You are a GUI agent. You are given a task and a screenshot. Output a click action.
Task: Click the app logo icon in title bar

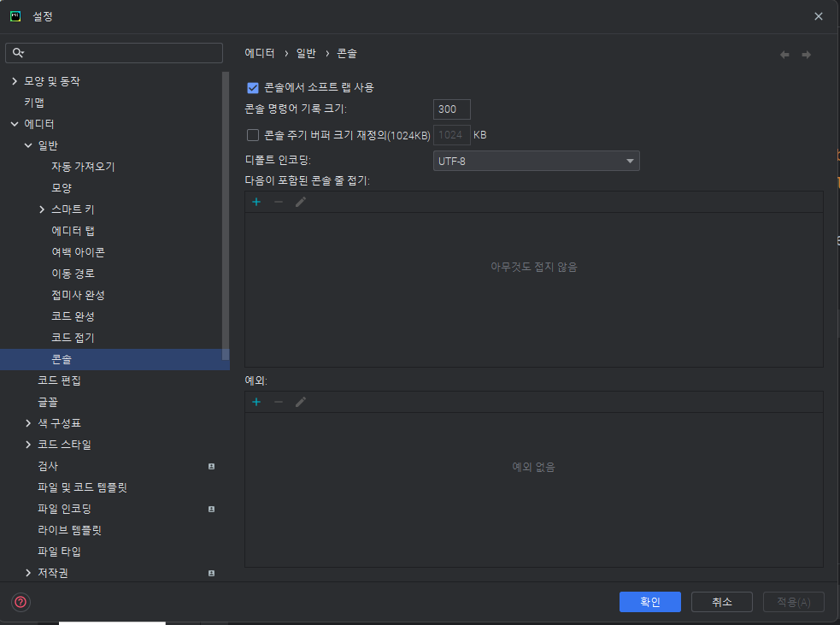point(15,16)
